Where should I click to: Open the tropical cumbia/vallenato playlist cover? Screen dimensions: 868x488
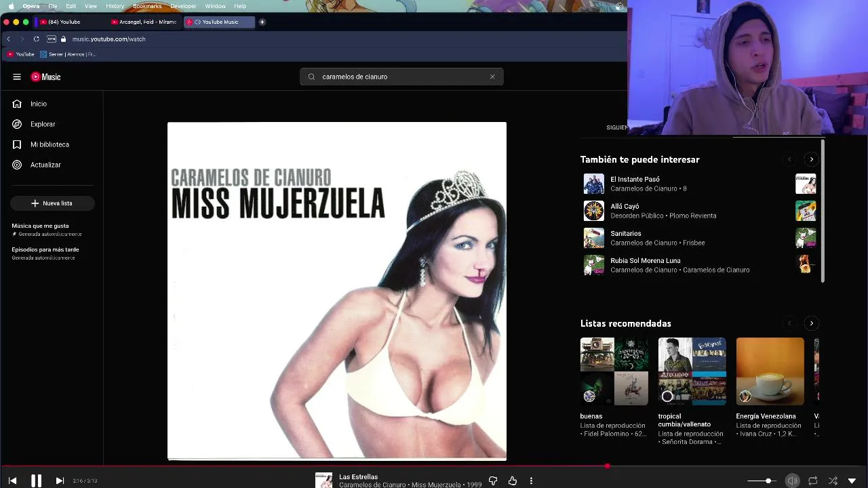click(x=692, y=371)
